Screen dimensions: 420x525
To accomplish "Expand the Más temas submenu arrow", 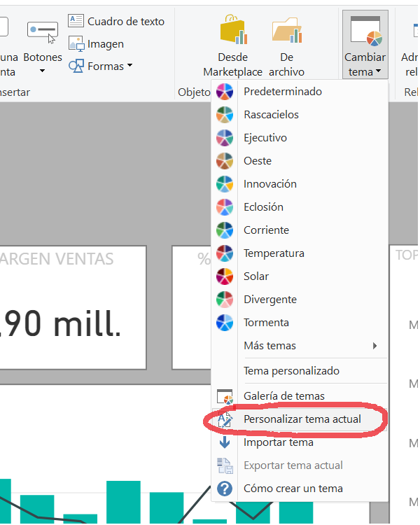I will tap(374, 346).
